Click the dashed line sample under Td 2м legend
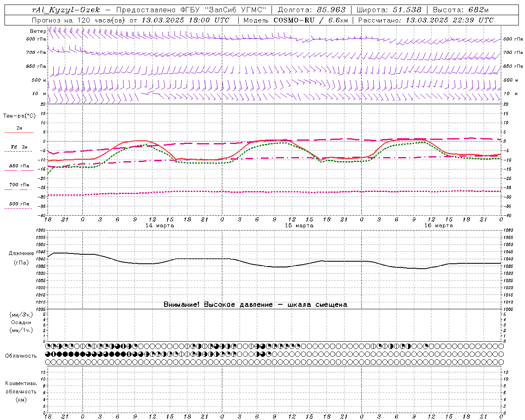Viewport: 525px width, 420px height. click(x=18, y=152)
